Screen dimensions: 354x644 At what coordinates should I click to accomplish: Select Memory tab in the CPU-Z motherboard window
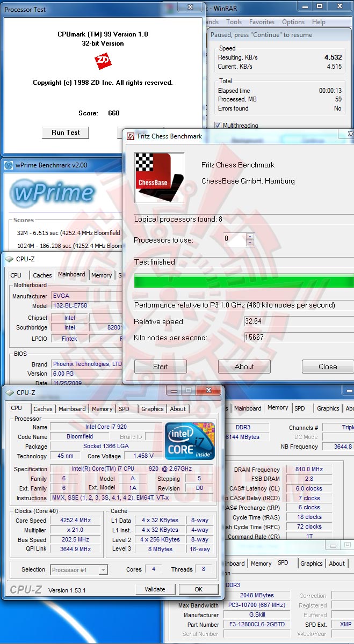pyautogui.click(x=102, y=275)
